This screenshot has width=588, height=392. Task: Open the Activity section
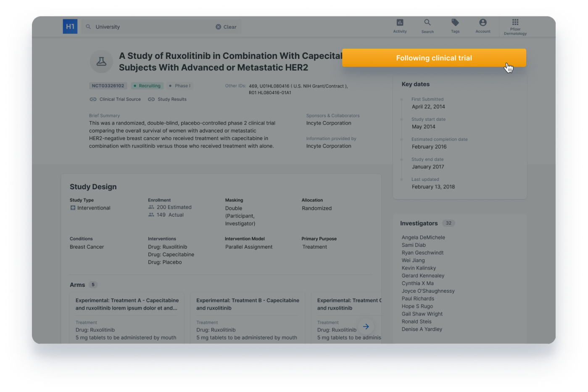[400, 26]
